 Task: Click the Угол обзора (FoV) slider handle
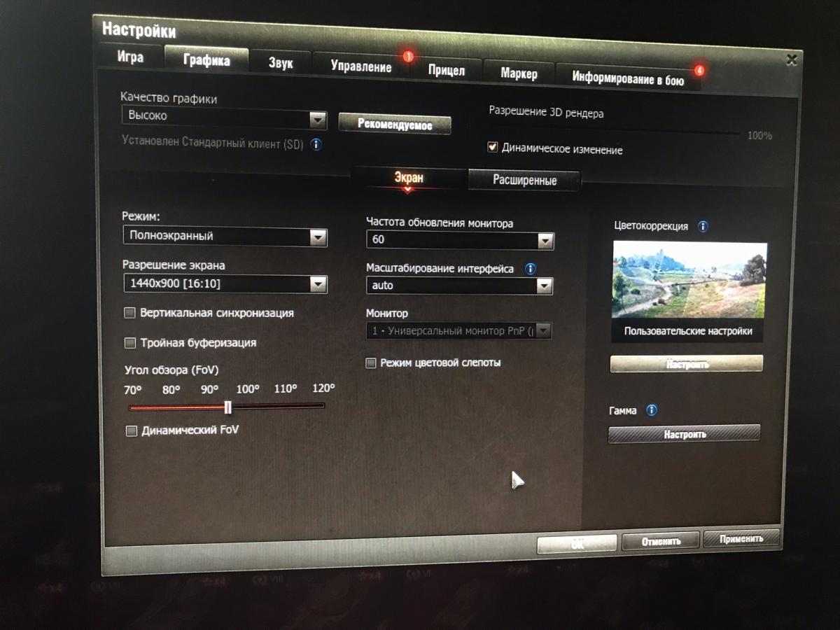tap(228, 407)
